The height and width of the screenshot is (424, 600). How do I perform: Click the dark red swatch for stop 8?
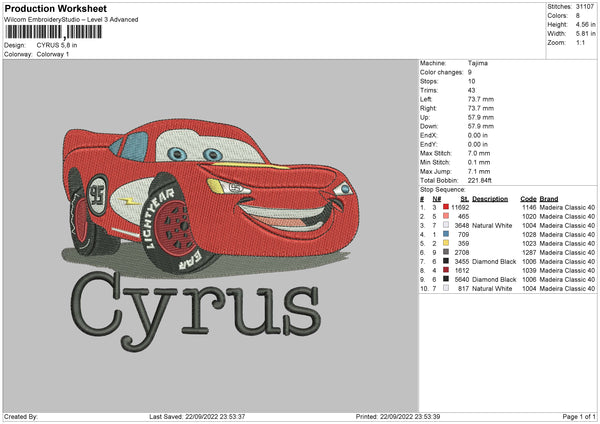tap(446, 270)
